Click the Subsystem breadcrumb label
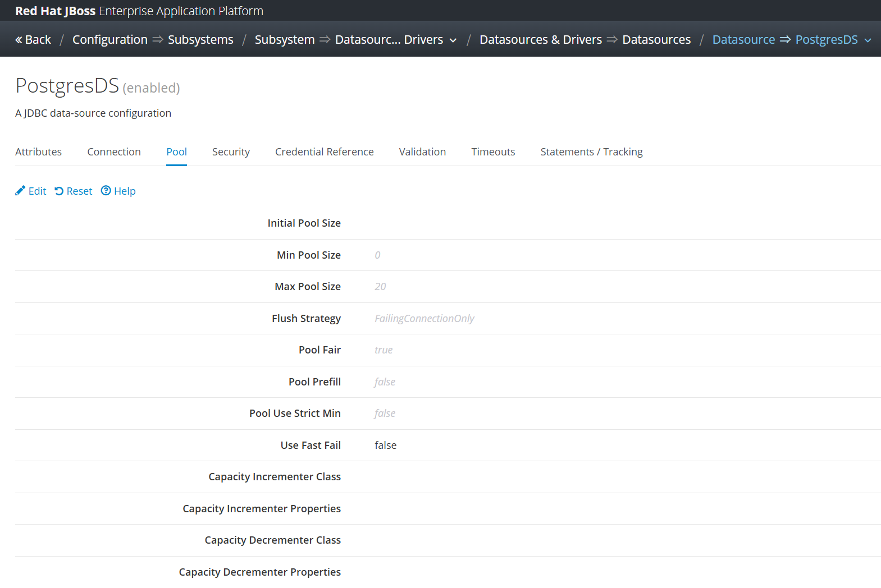The image size is (881, 588). point(285,40)
